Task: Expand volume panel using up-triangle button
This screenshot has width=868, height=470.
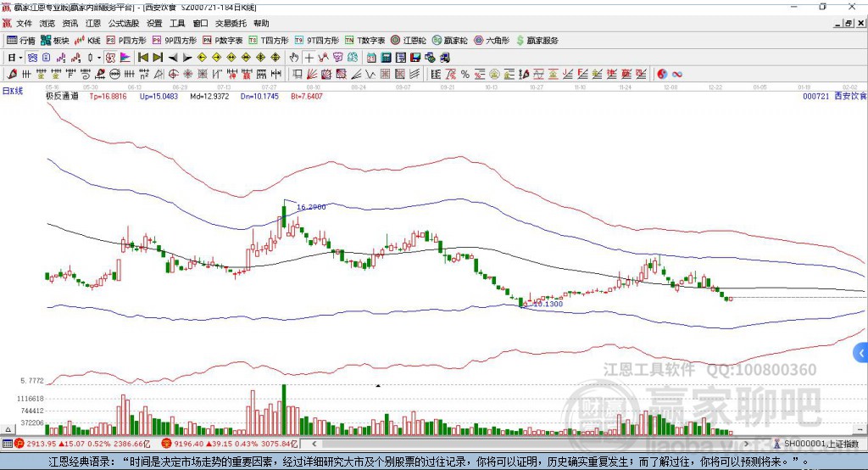Action: pyautogui.click(x=8, y=429)
